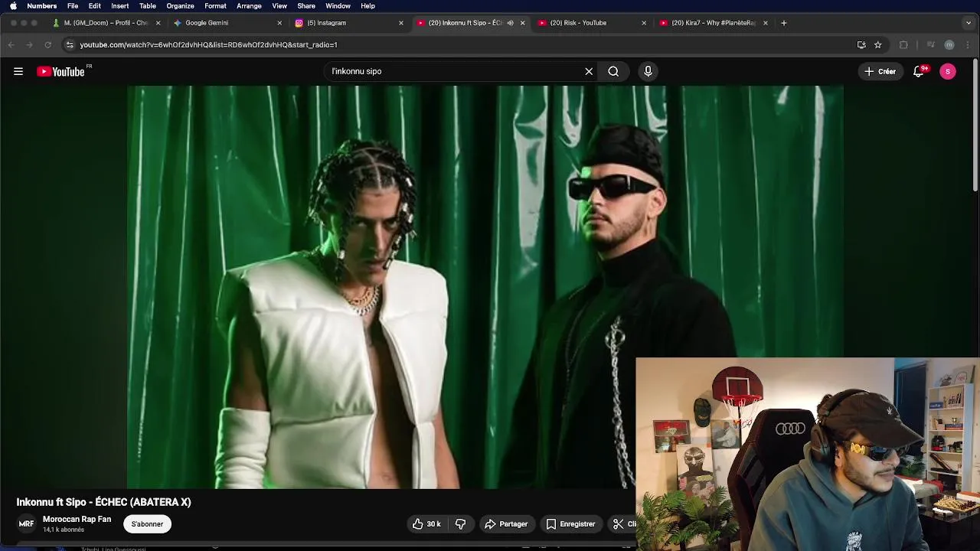
Task: Switch to the M. (GM_Doom) Profil tab
Action: pos(106,23)
